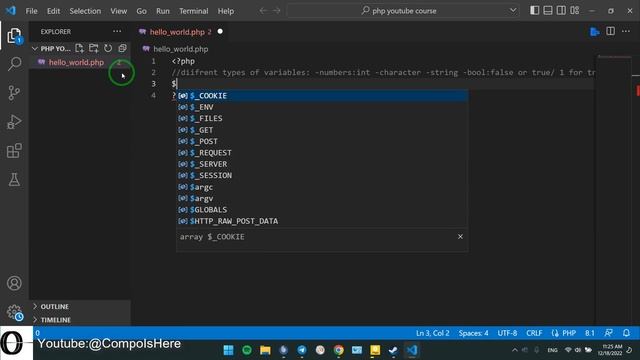Open the Source Control view
The height and width of the screenshot is (360, 640).
14,93
